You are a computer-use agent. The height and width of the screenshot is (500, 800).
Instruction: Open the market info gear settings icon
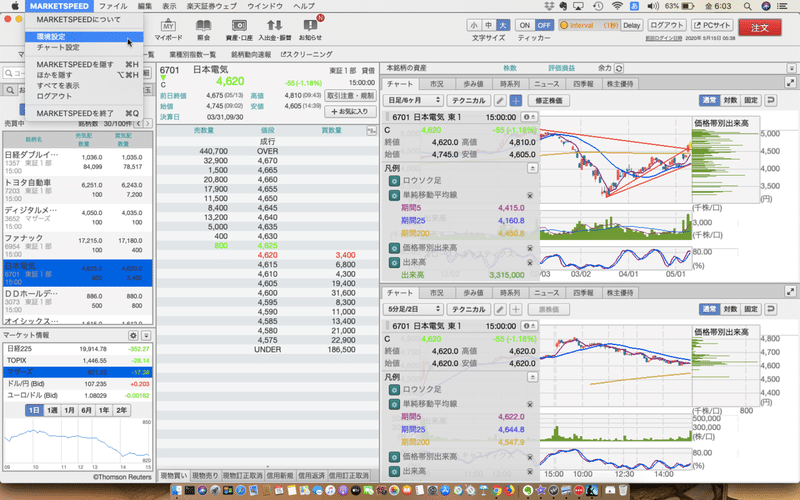[x=133, y=335]
